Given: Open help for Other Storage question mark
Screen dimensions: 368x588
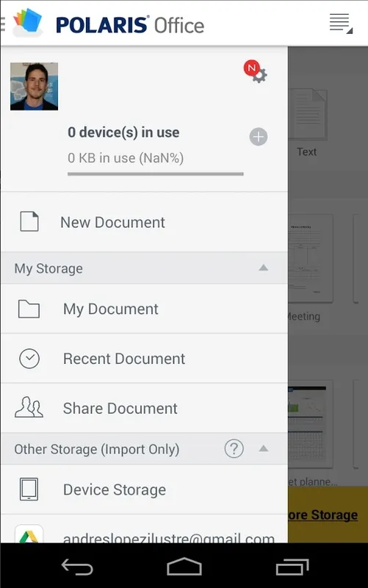Looking at the screenshot, I should pos(234,448).
